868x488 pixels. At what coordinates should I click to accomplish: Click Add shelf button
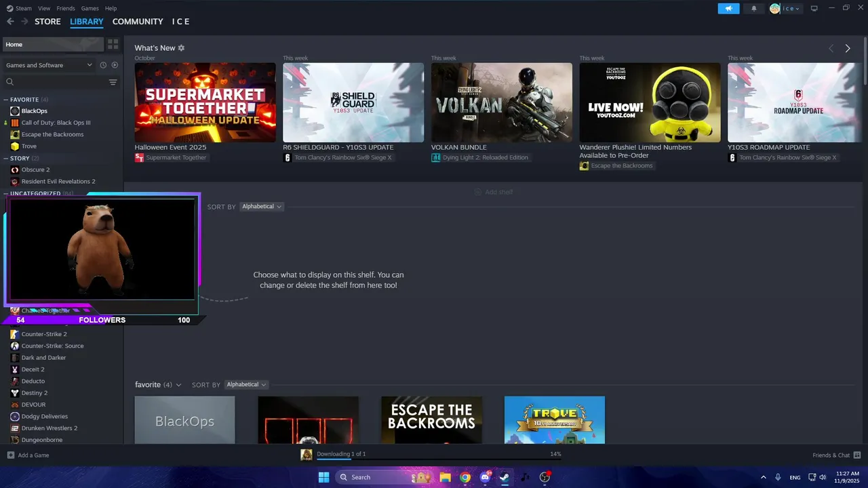coord(493,192)
